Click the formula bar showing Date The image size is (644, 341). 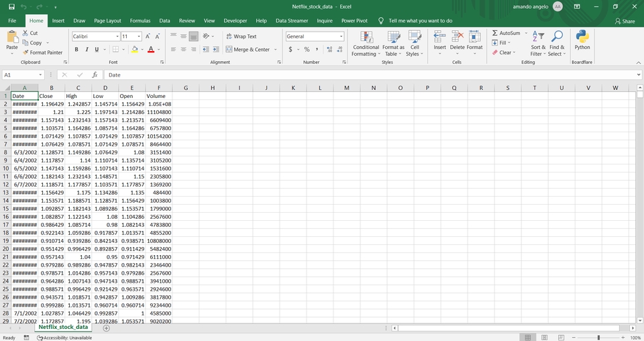(370, 75)
